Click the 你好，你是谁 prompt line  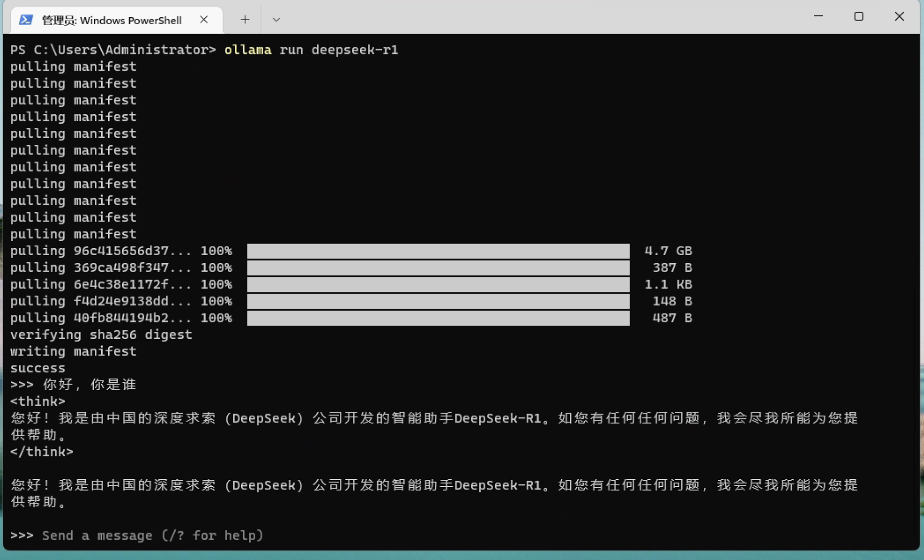click(x=73, y=385)
